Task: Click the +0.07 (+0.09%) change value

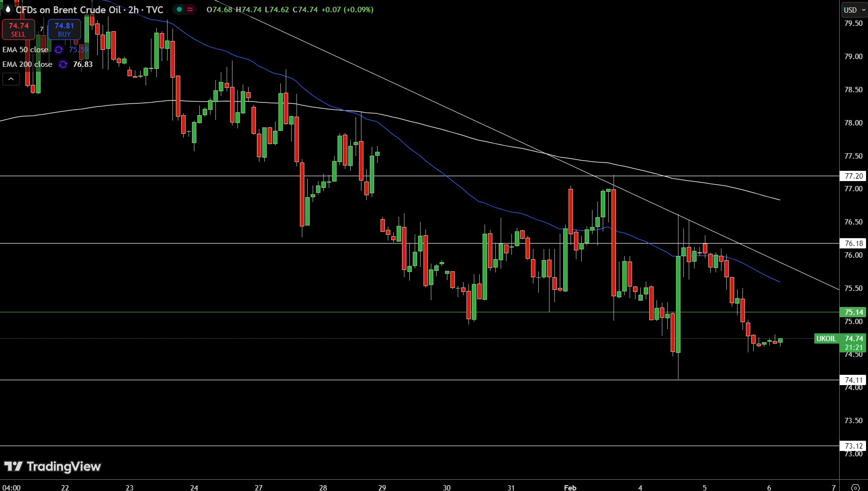Action: point(347,10)
